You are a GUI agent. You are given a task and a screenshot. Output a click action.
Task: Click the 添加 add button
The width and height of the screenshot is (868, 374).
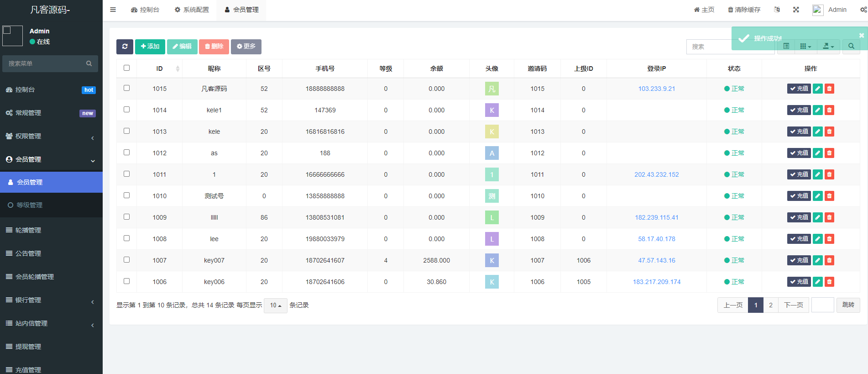150,47
